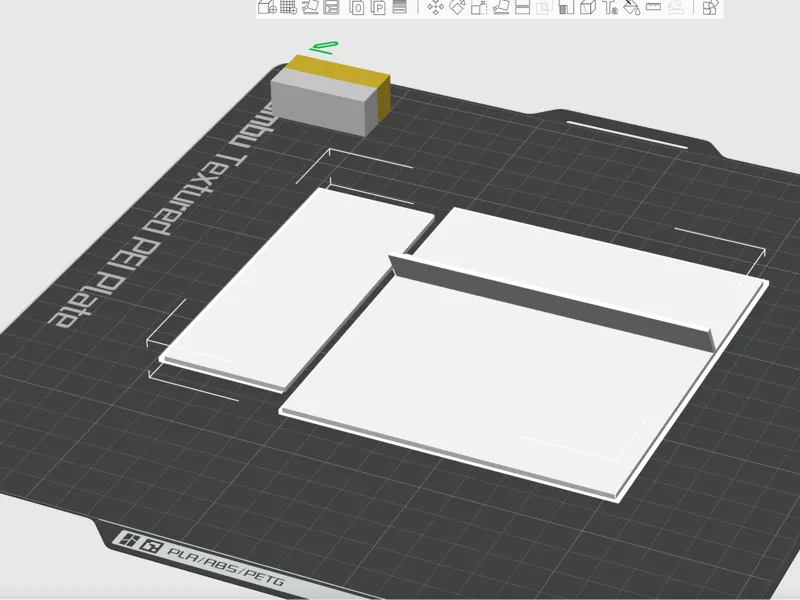Click the Auto orient toolbar icon
The height and width of the screenshot is (600, 800).
coord(310,7)
